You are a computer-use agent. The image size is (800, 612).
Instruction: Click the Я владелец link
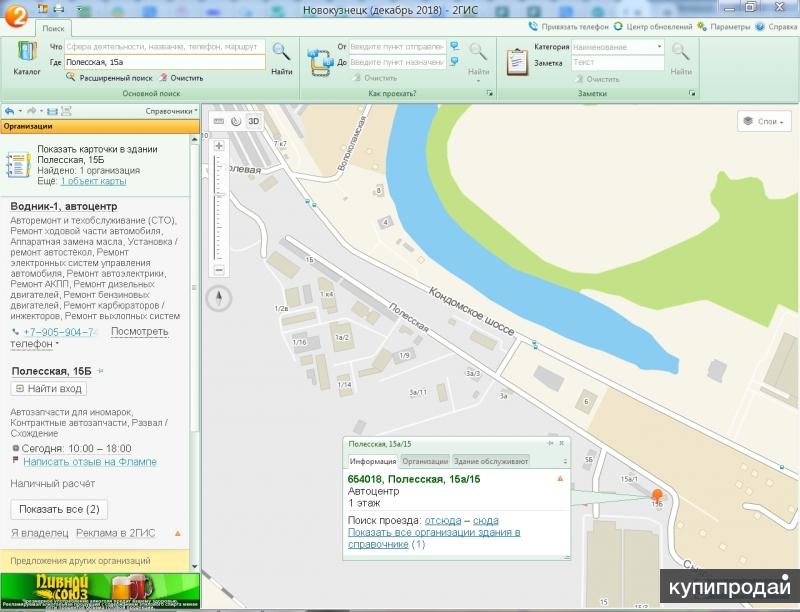click(39, 533)
